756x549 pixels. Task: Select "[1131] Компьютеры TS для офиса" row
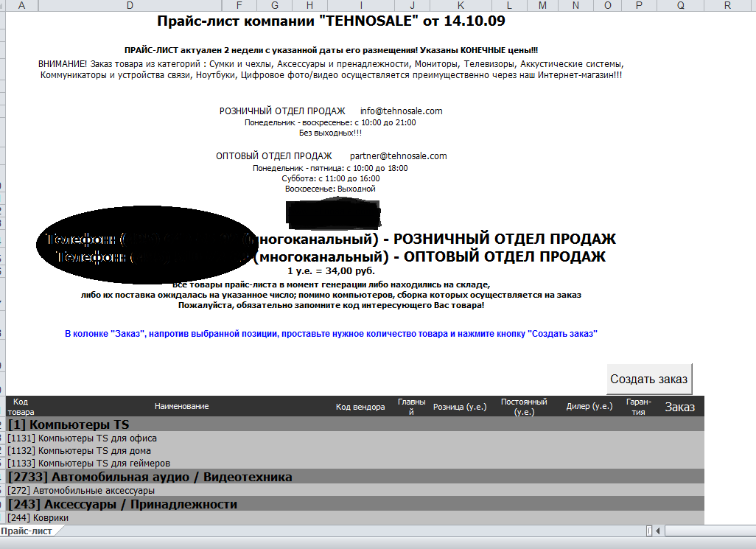coord(83,438)
